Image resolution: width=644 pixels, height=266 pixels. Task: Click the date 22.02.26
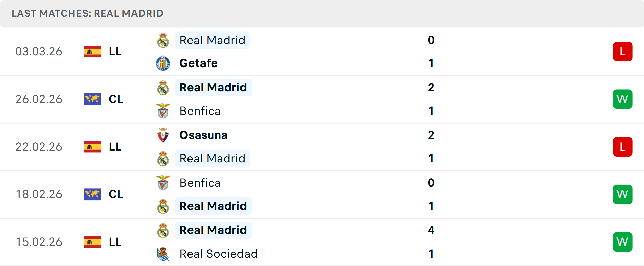click(x=39, y=147)
